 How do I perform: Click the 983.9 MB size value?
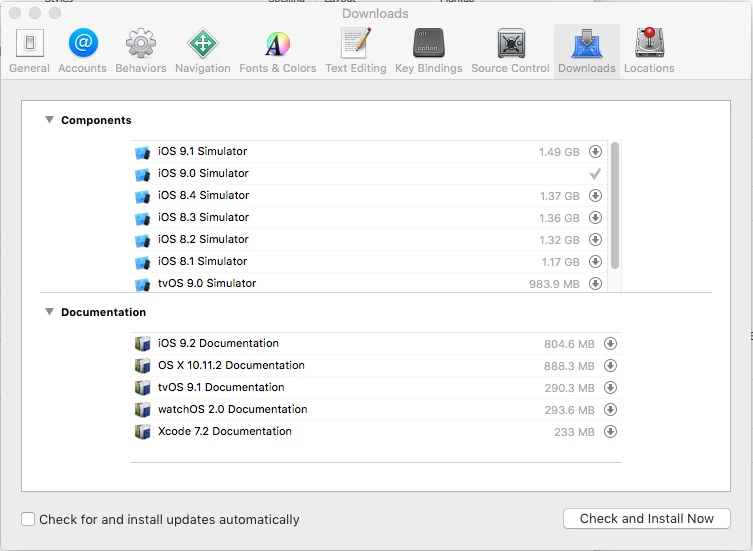point(554,284)
